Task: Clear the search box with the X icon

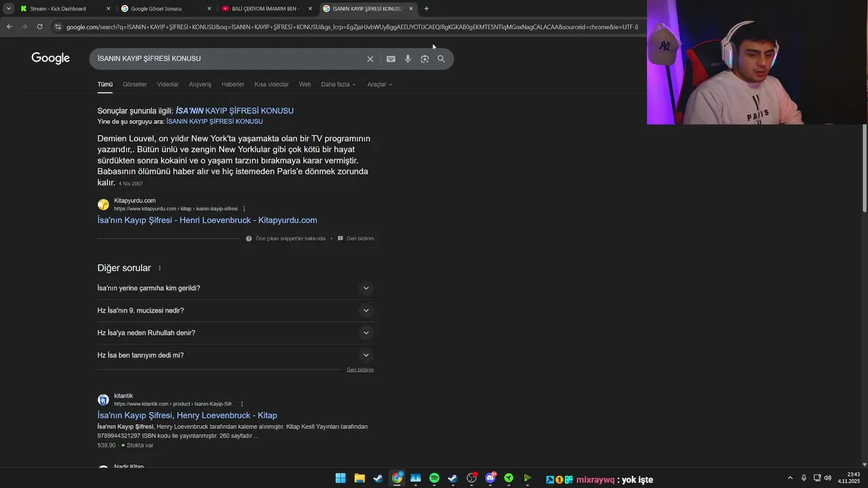Action: pyautogui.click(x=370, y=59)
